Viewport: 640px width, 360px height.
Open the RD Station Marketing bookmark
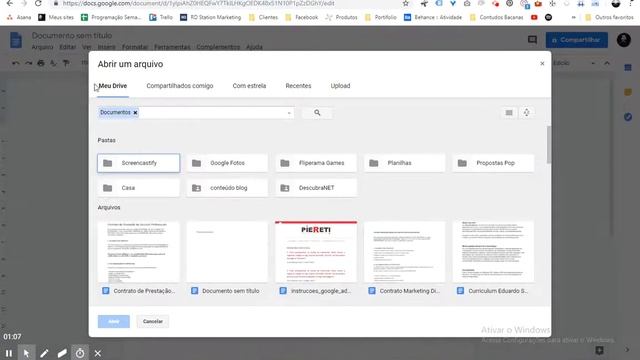pos(211,18)
